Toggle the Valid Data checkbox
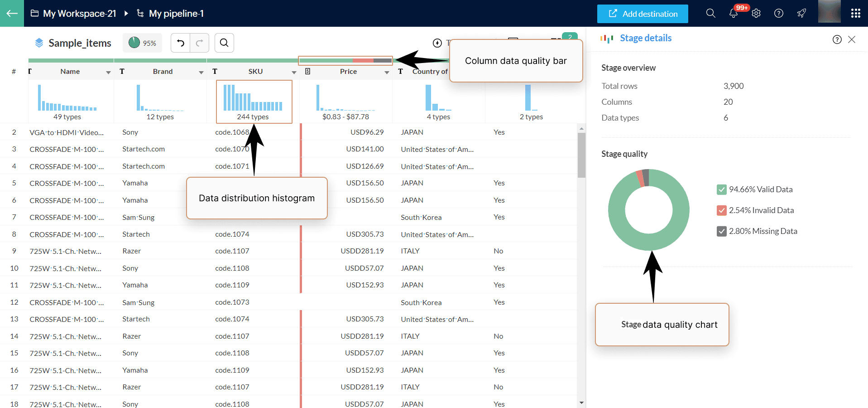The image size is (868, 408). 722,189
